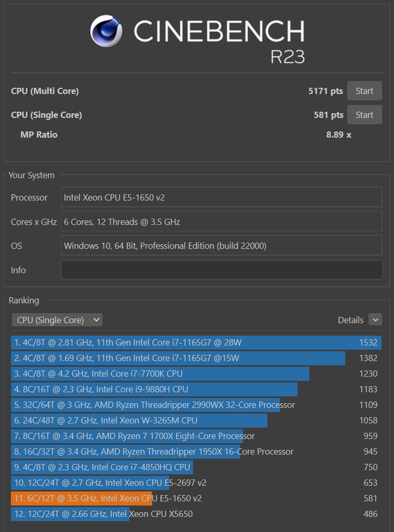This screenshot has height=532, width=394.
Task: Click the 5171 pts multi core score
Action: 325,91
